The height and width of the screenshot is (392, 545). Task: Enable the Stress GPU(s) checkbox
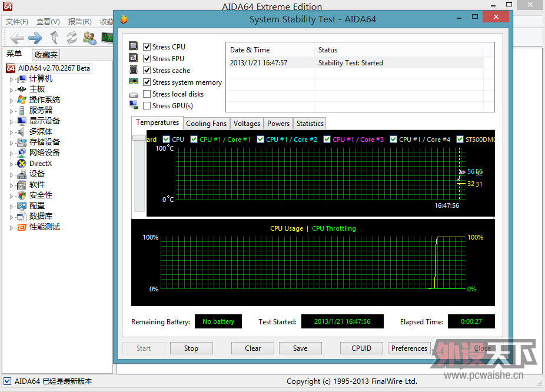pos(147,105)
